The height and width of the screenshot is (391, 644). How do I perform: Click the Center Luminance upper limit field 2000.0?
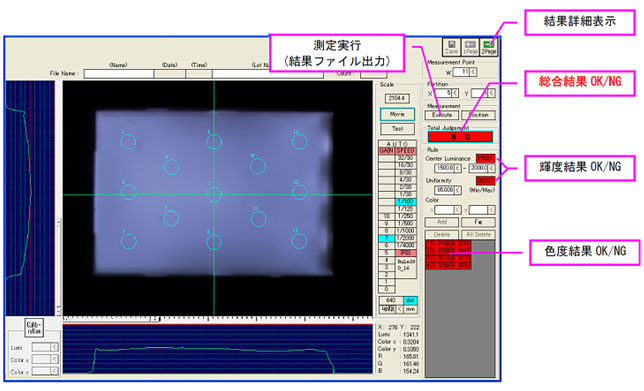(x=478, y=168)
